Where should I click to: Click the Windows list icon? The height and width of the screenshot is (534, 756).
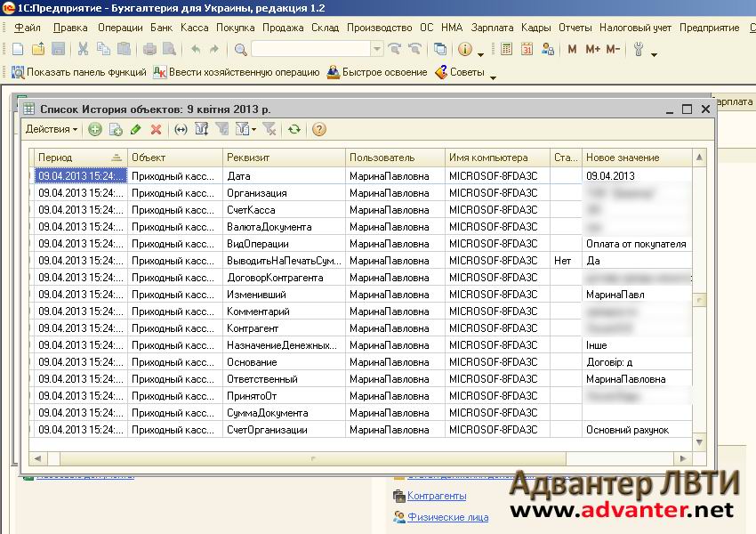[439, 49]
